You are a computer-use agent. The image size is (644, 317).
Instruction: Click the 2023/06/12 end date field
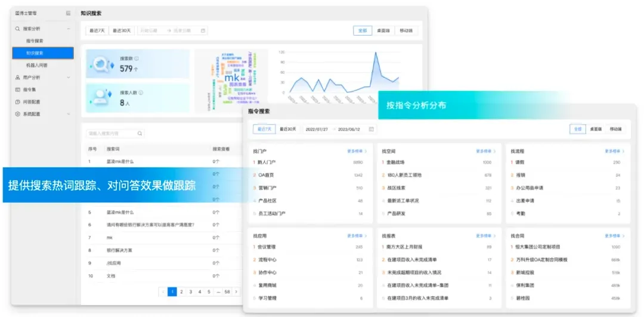pyautogui.click(x=349, y=129)
